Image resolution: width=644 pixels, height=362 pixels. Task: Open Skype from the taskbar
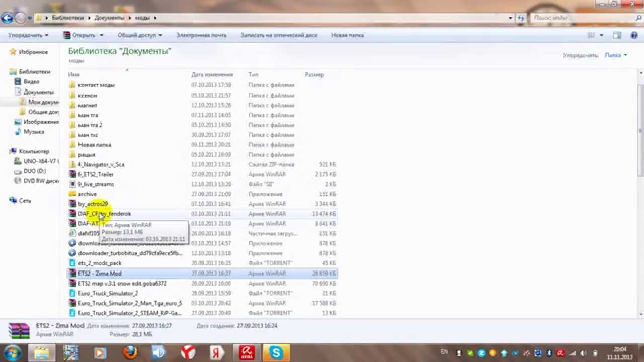click(276, 352)
